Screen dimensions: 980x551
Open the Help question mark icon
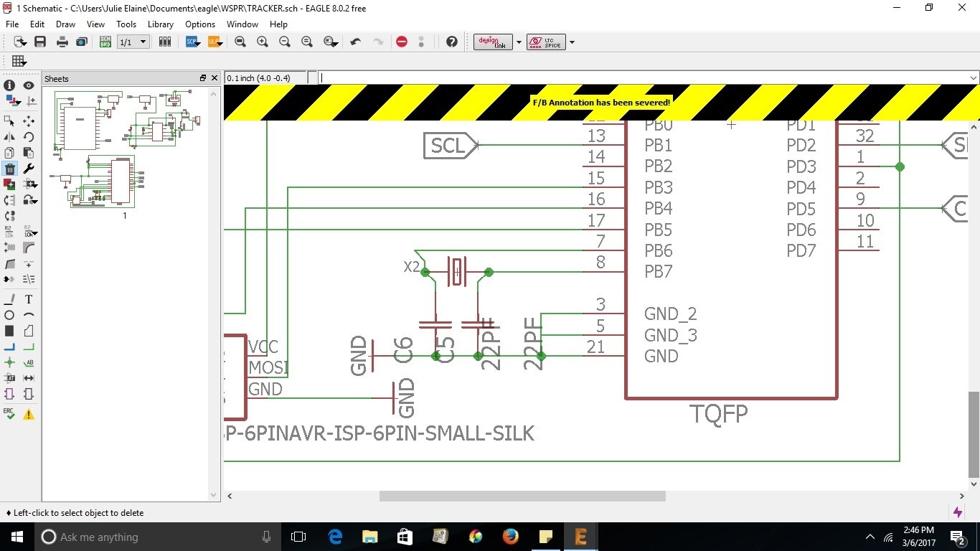[451, 42]
